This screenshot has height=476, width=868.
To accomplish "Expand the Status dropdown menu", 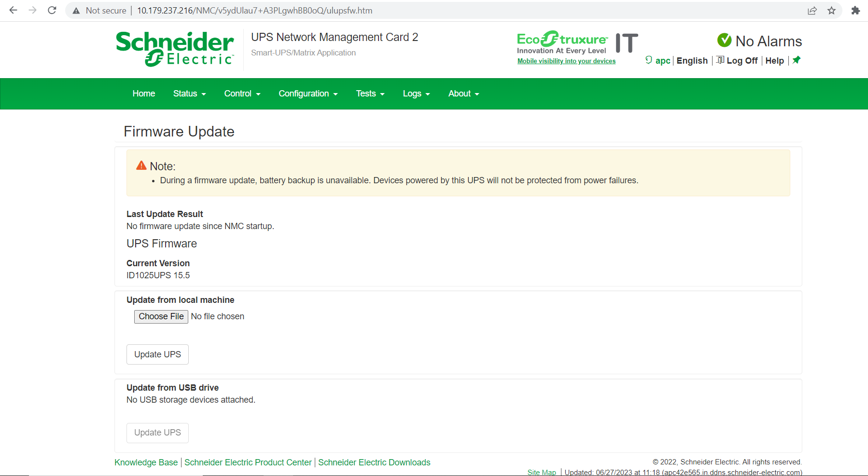I will pos(190,94).
